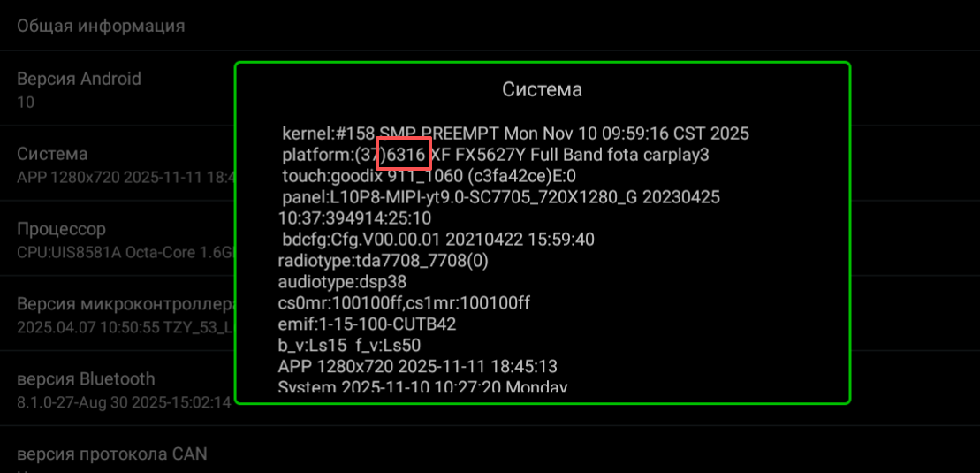Click the kernel version line
Viewport: 980px width, 473px height.
coord(515,134)
